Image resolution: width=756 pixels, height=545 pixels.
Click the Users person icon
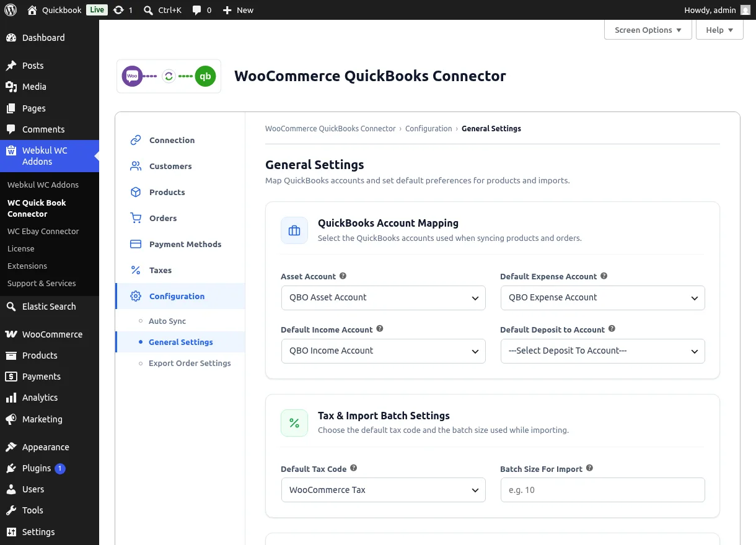[x=11, y=489]
